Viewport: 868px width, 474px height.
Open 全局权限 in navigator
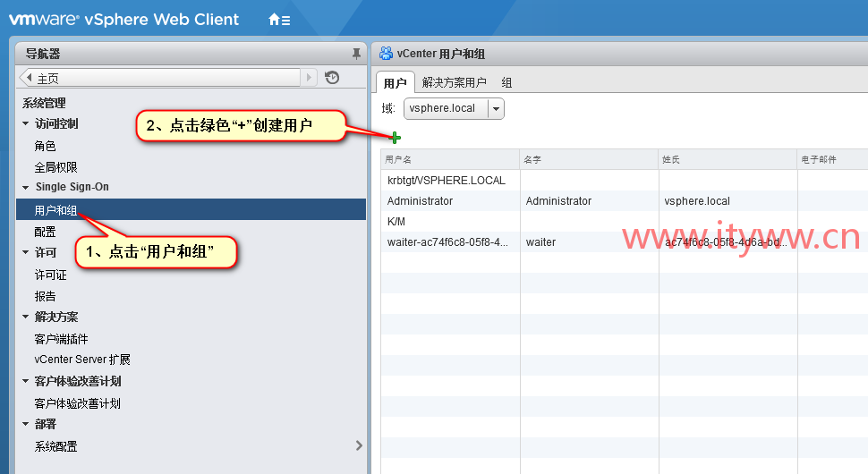point(55,167)
